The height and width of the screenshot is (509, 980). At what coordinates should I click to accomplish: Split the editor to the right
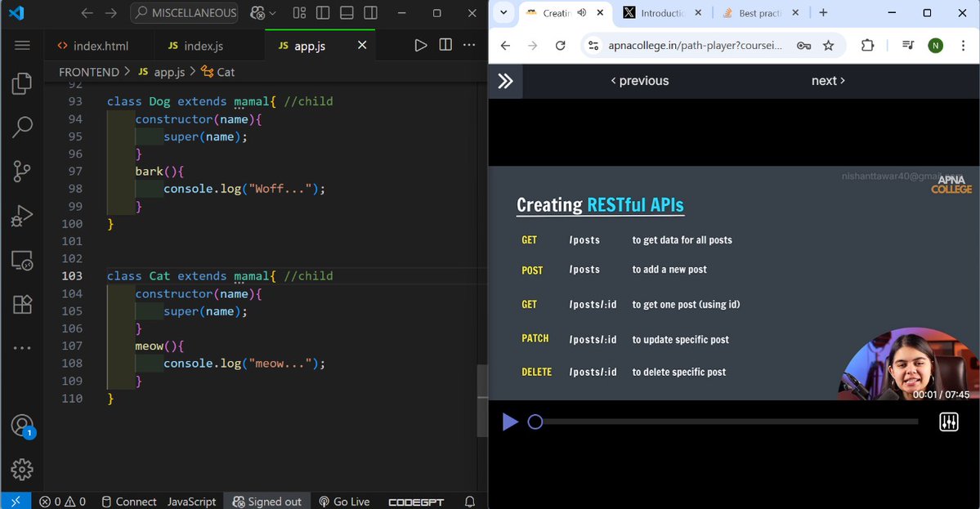tap(445, 45)
